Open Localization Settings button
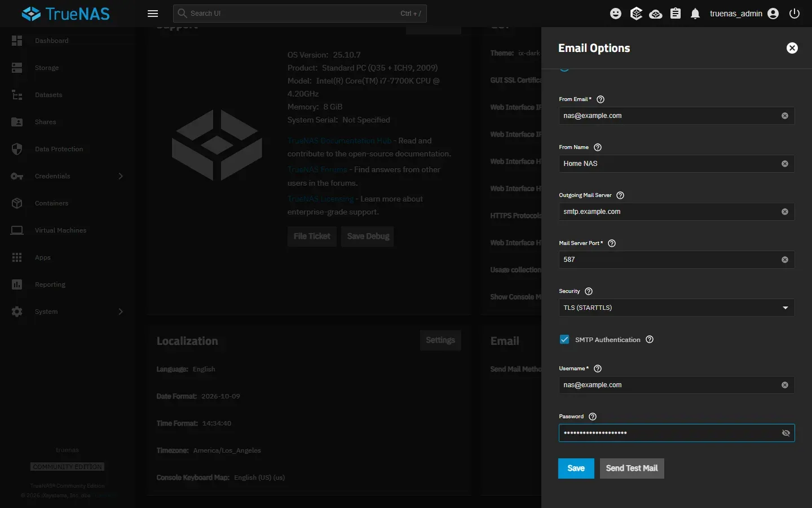This screenshot has width=812, height=508. (440, 340)
